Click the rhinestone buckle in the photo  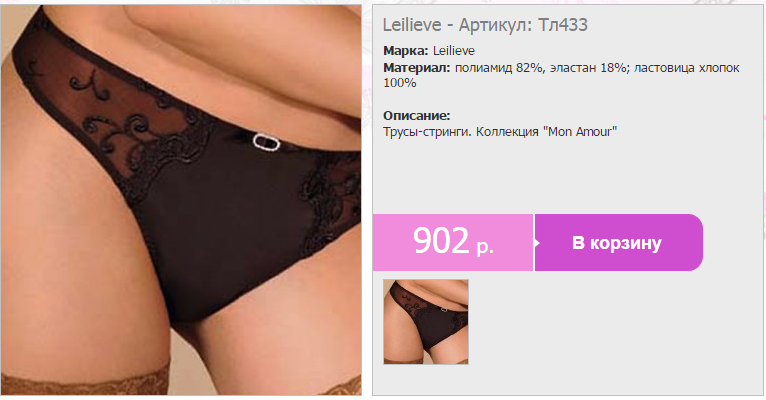pos(266,142)
